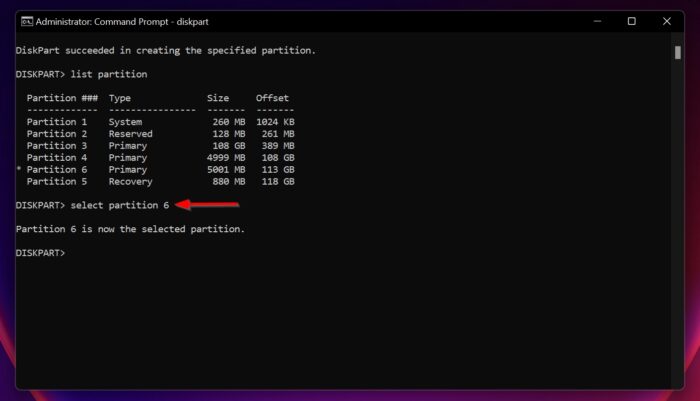Click the asterisk marker beside Partition 6
The image size is (700, 401).
[19, 169]
